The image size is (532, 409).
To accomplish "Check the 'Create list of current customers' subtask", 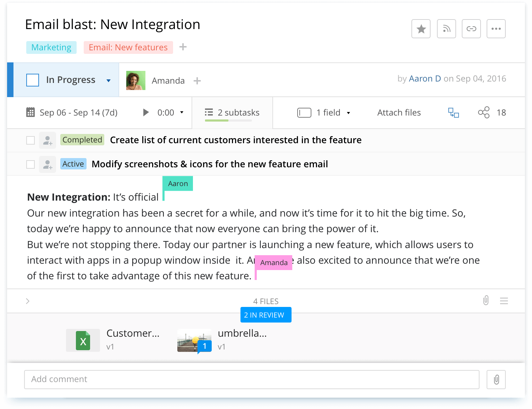I will pyautogui.click(x=31, y=140).
